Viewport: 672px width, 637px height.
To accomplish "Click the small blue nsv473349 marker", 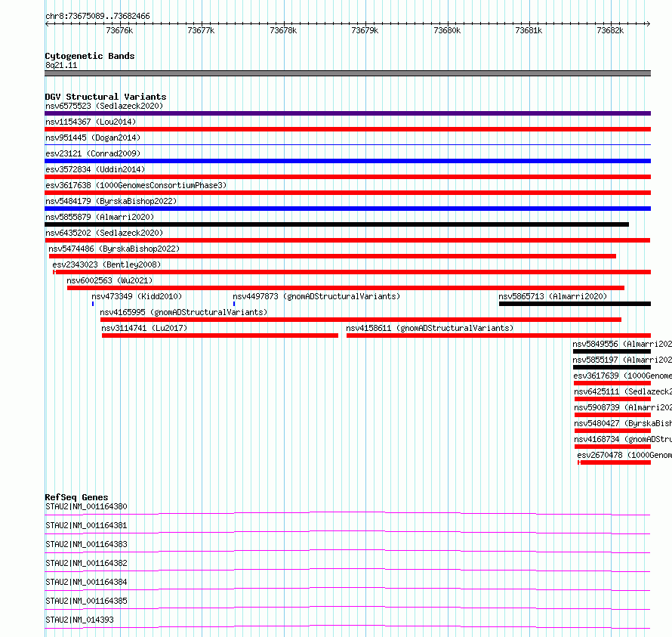I will (93, 304).
